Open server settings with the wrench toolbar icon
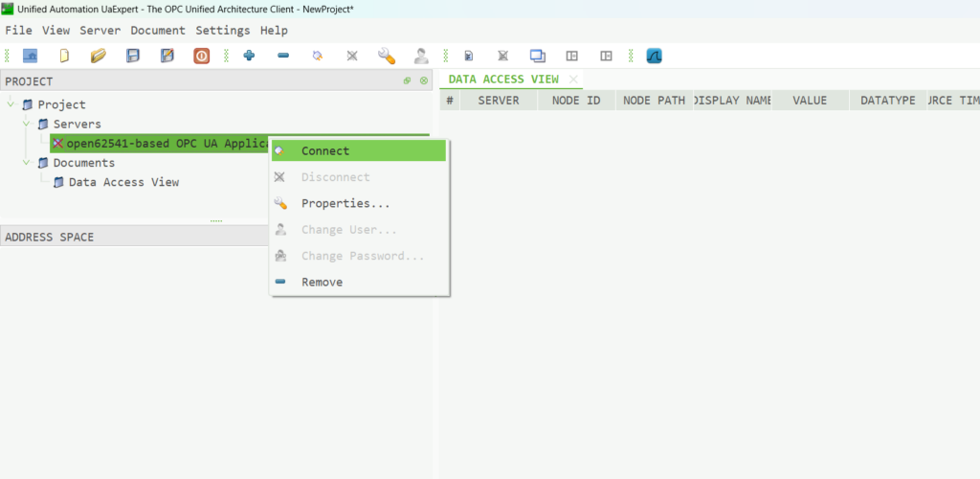The image size is (980, 479). click(x=387, y=56)
